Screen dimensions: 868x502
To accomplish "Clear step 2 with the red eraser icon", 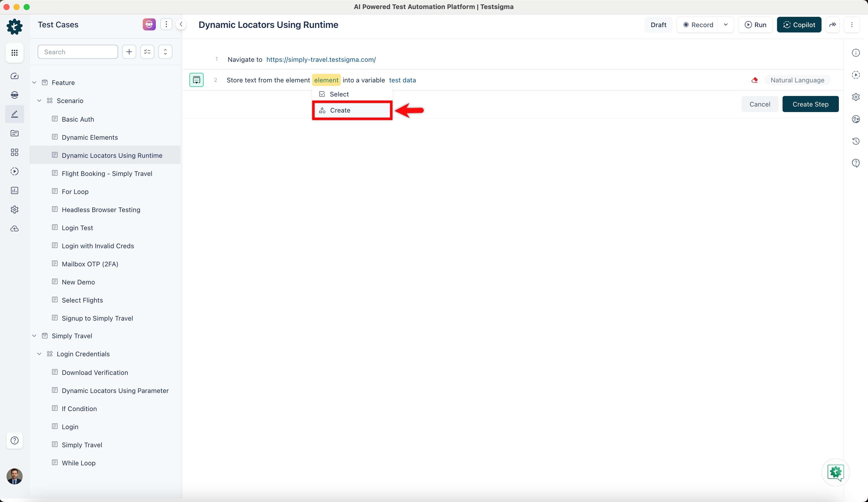I will click(x=755, y=80).
